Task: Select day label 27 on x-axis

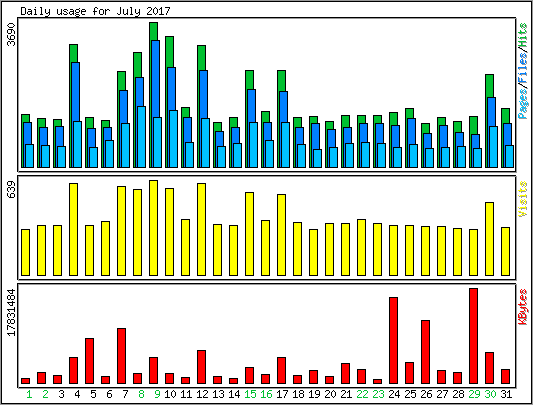Action: coord(442,394)
